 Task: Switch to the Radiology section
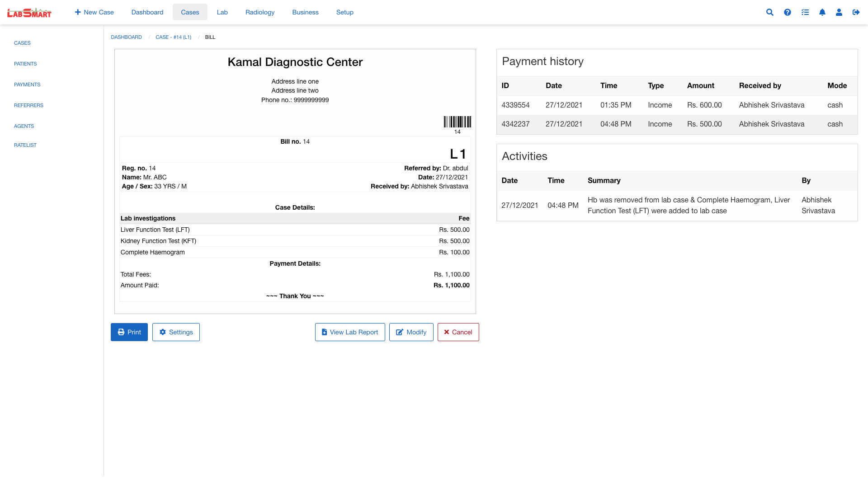[x=259, y=12]
